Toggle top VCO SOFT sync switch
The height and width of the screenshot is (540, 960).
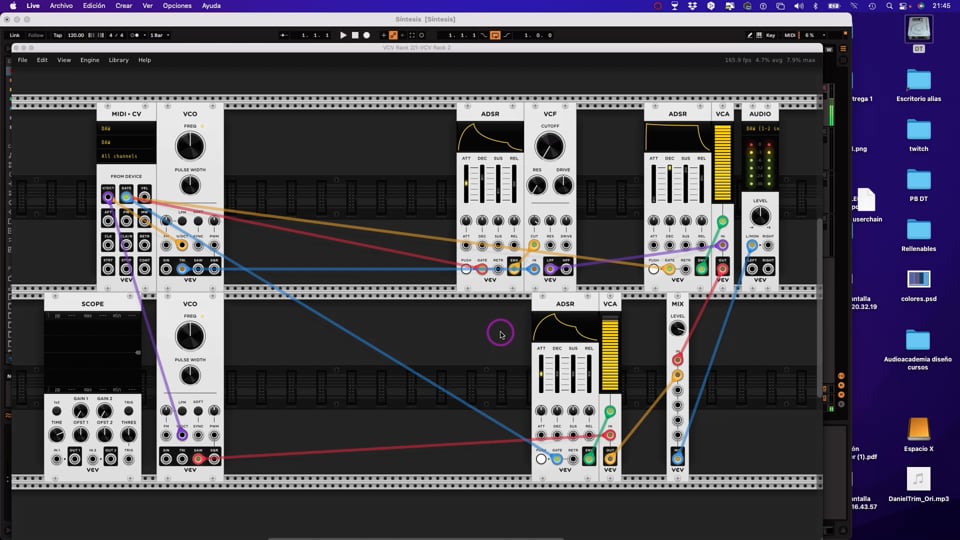click(198, 221)
